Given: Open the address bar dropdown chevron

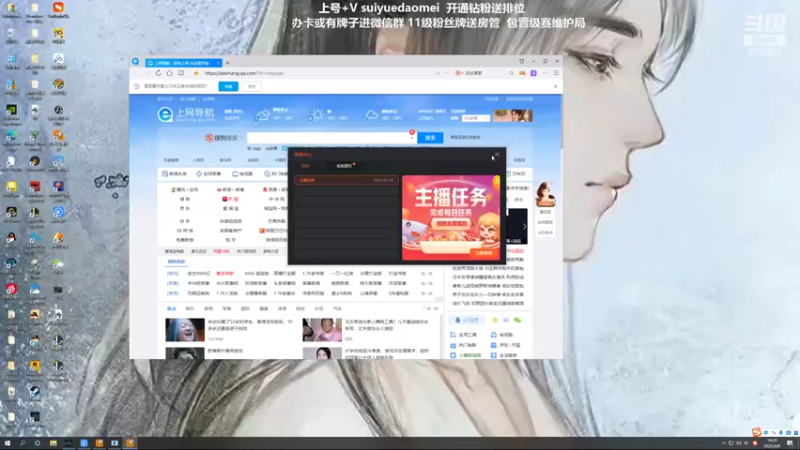Looking at the screenshot, I should pyautogui.click(x=446, y=73).
